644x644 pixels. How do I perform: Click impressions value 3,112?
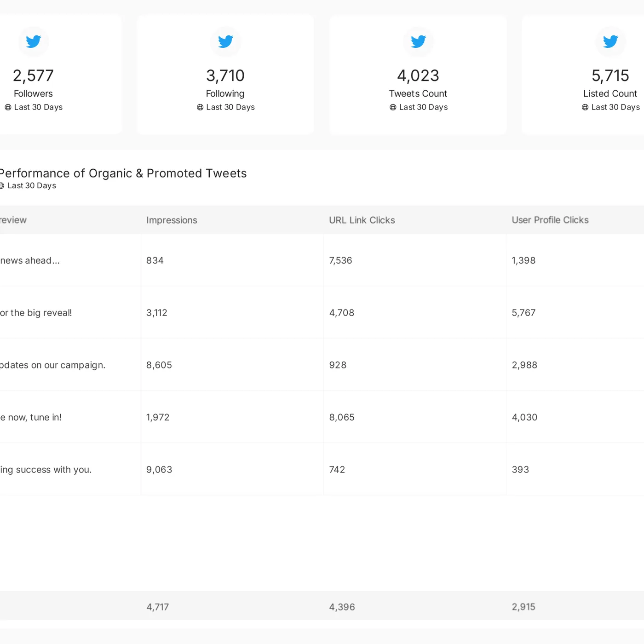(157, 313)
